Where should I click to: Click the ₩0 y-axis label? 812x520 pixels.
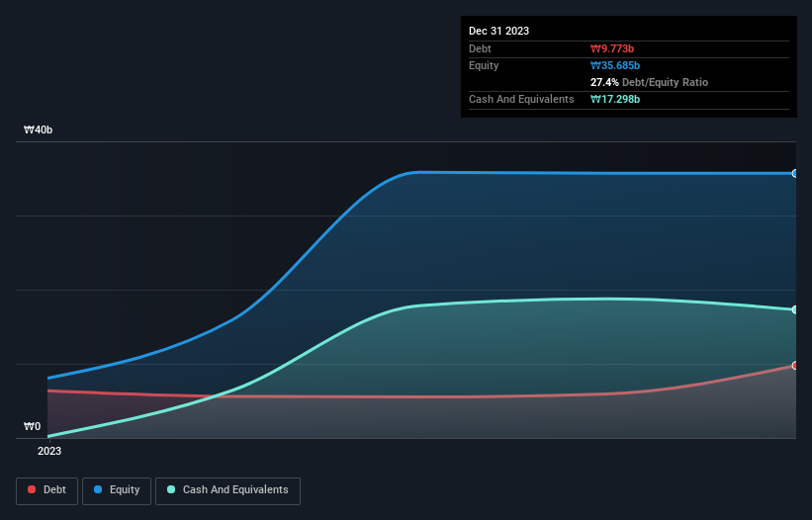tap(32, 426)
